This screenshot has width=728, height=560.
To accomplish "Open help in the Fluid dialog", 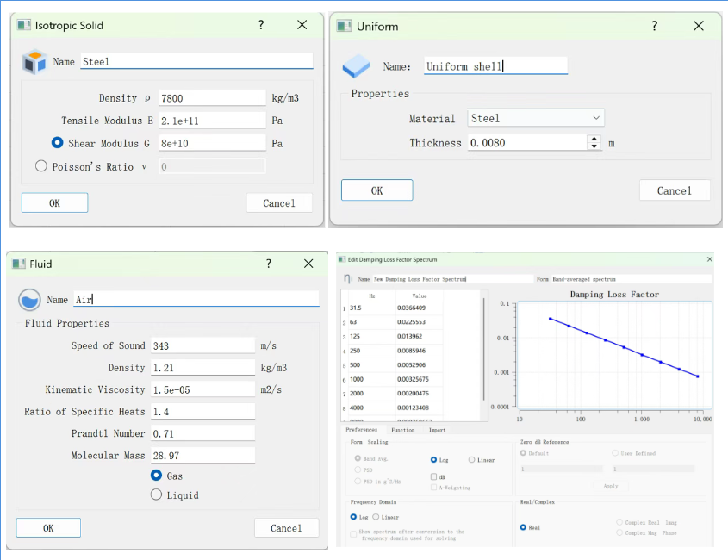I will click(x=268, y=264).
